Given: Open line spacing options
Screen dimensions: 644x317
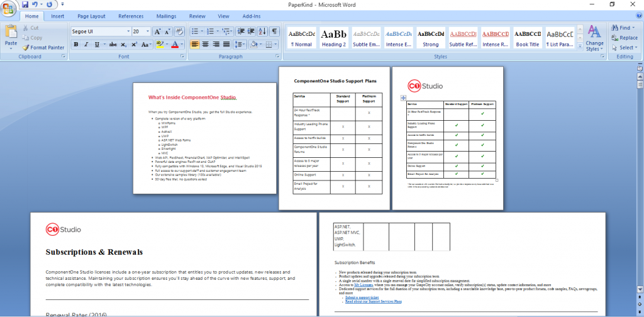Looking at the screenshot, I should [x=240, y=45].
